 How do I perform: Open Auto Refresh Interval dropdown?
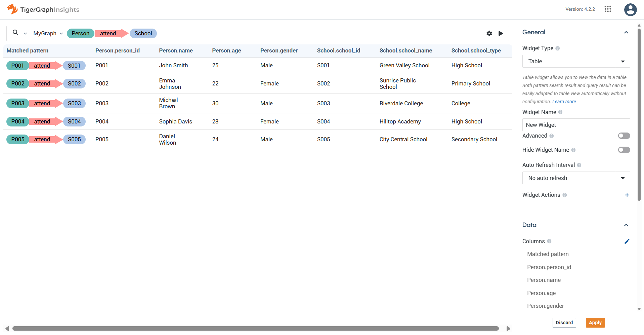pyautogui.click(x=576, y=178)
